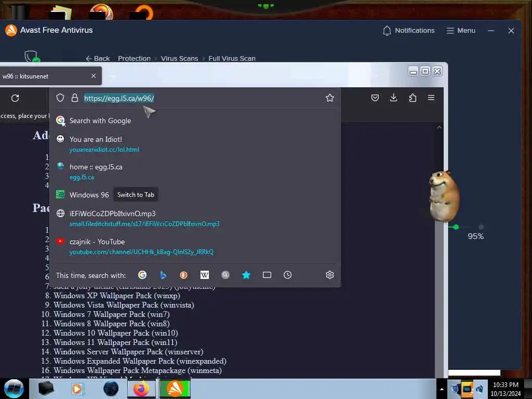Search this time with Google icon

point(142,275)
